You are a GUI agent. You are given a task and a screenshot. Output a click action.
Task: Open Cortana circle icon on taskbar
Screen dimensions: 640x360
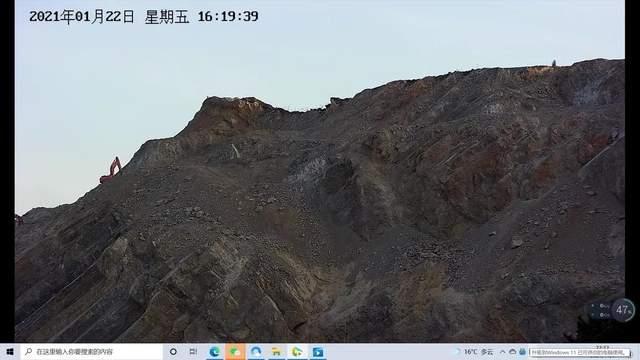coord(173,351)
